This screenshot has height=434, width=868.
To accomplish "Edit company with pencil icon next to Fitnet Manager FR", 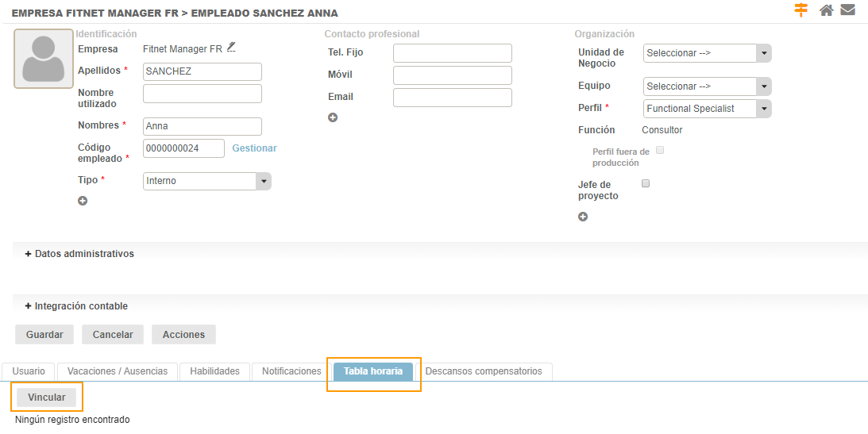I will [x=231, y=48].
